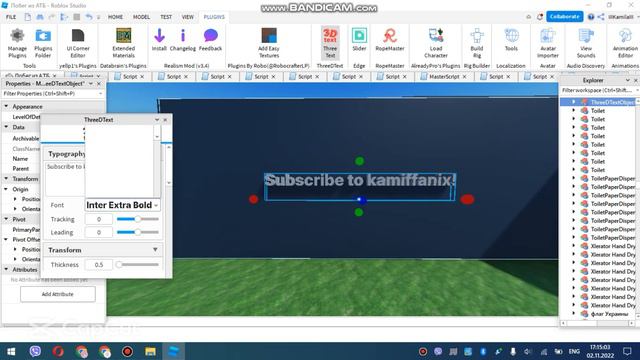Image resolution: width=640 pixels, height=360 pixels.
Task: Open the Changelog plugin button
Action: 182,40
